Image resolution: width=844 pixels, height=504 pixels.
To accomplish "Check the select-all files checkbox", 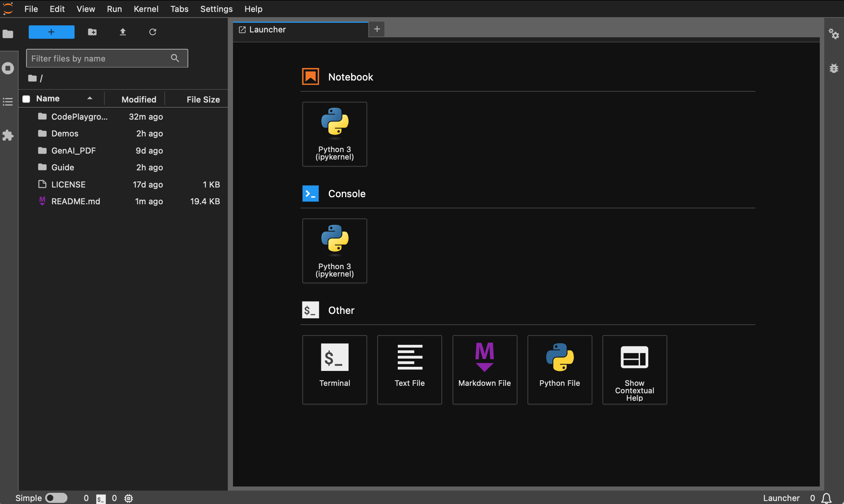I will click(x=26, y=99).
